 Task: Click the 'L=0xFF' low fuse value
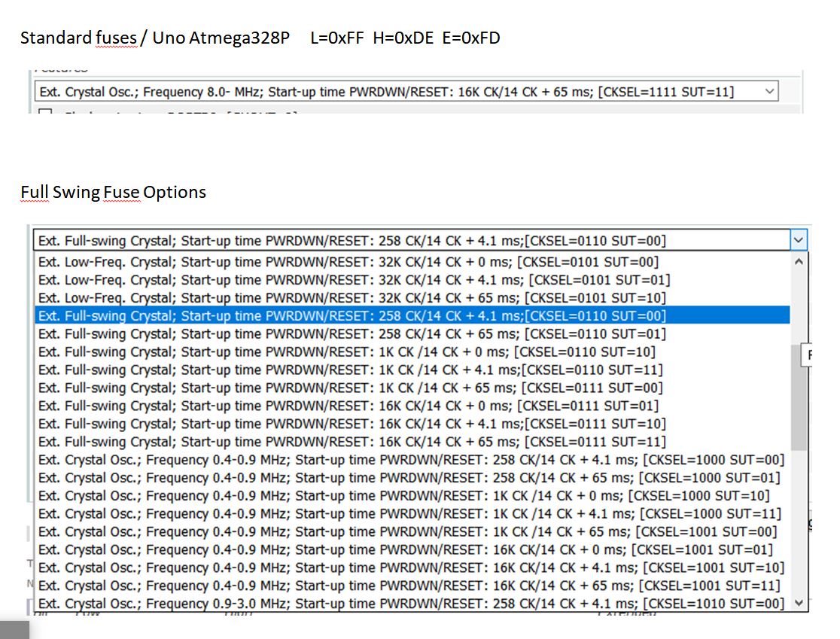click(337, 38)
